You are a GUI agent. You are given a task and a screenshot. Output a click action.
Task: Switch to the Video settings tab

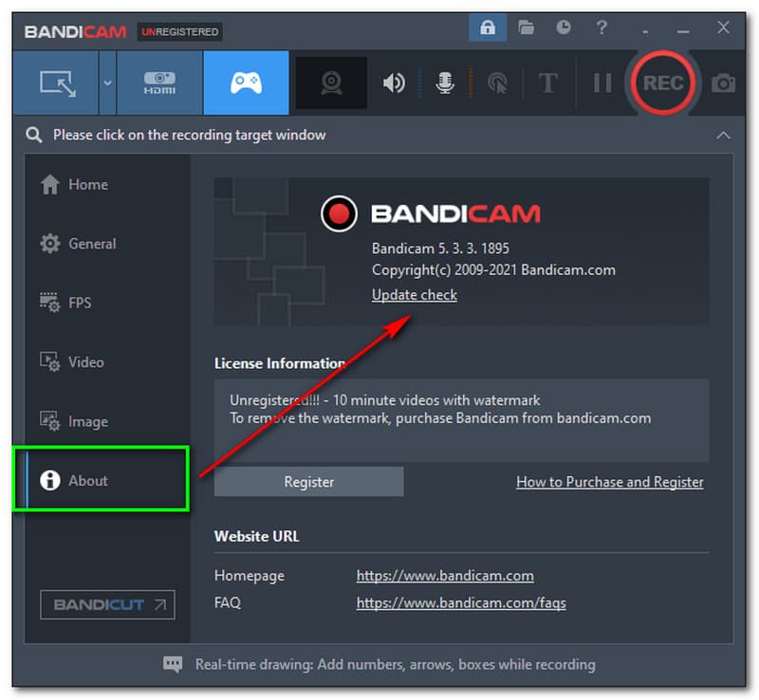pyautogui.click(x=85, y=362)
